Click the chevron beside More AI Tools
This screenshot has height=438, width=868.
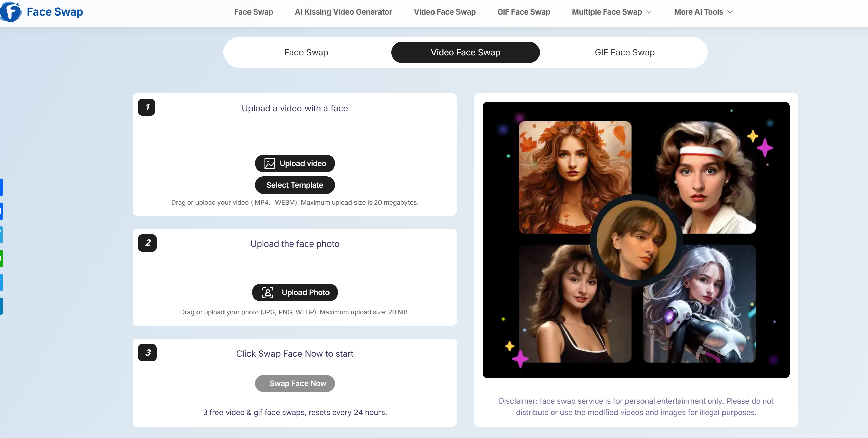pyautogui.click(x=730, y=12)
